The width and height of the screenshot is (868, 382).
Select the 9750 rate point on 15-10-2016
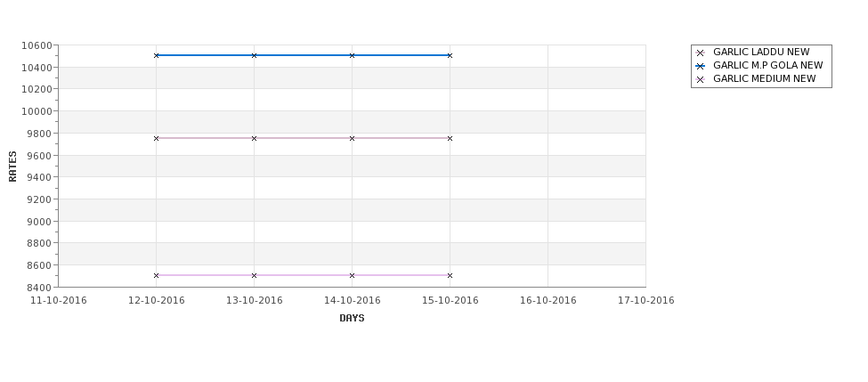coord(450,138)
